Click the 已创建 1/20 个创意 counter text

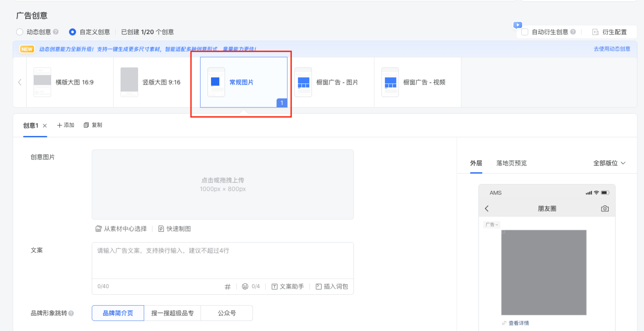[x=147, y=32]
